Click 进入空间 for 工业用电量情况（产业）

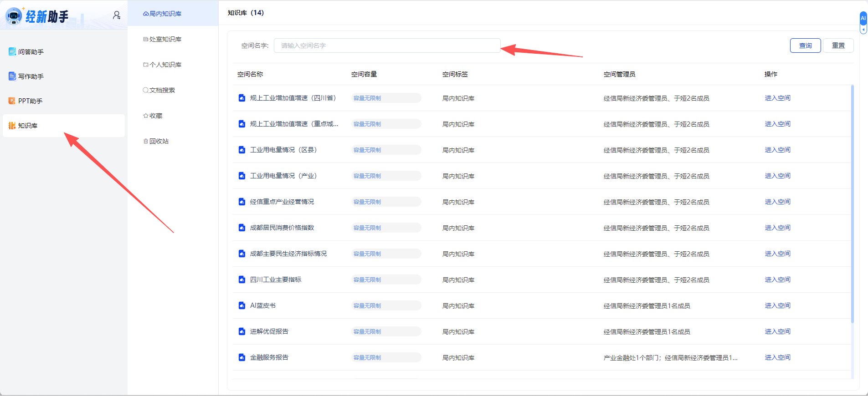pyautogui.click(x=777, y=176)
